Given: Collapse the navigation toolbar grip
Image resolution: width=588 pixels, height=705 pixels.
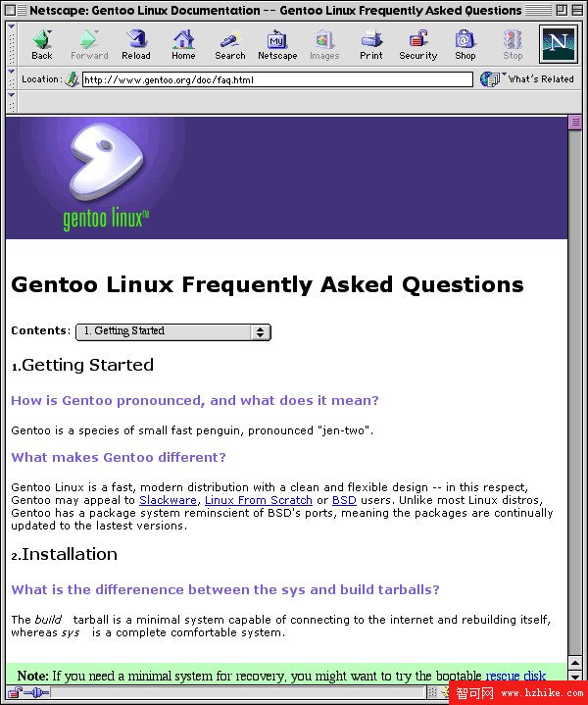Looking at the screenshot, I should 11,44.
